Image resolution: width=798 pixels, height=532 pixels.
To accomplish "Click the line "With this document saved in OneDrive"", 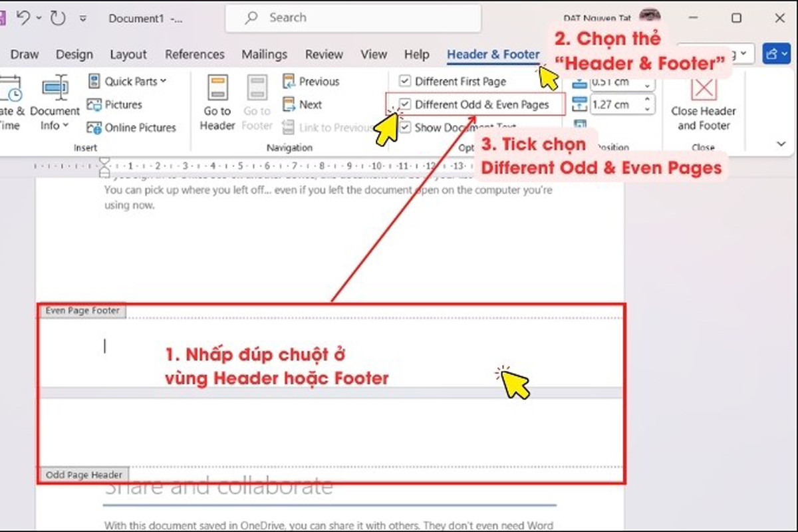I will pyautogui.click(x=330, y=525).
